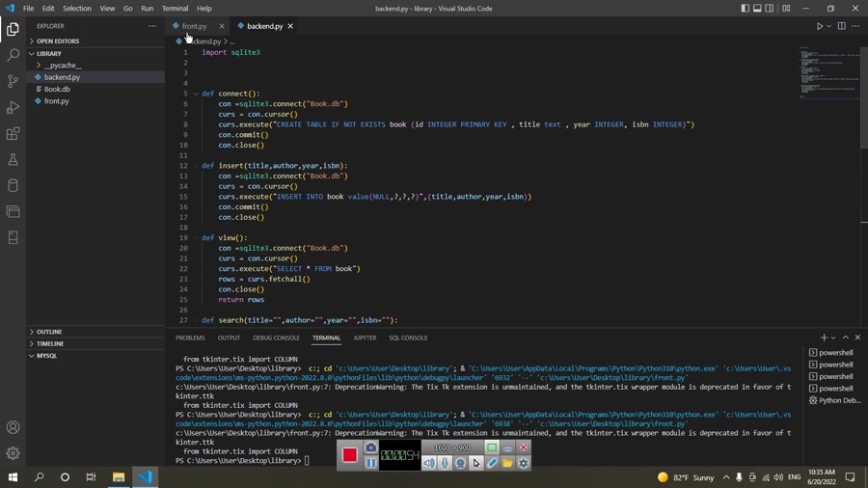868x488 pixels.
Task: Open the Terminal menu
Action: tap(175, 9)
